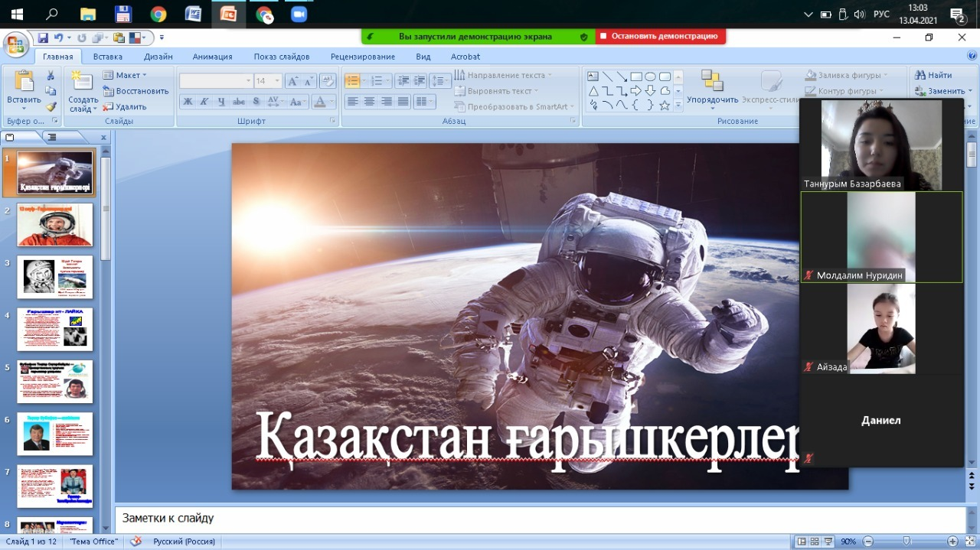Viewport: 980px width, 550px height.
Task: Click the Остановить демонстрацию Zoom button
Action: (x=661, y=36)
